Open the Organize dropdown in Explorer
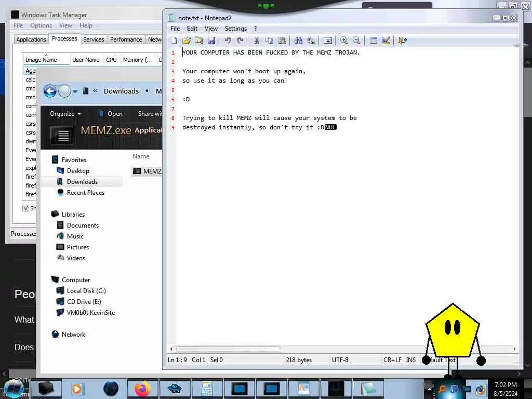The height and width of the screenshot is (399, 532). pyautogui.click(x=65, y=114)
